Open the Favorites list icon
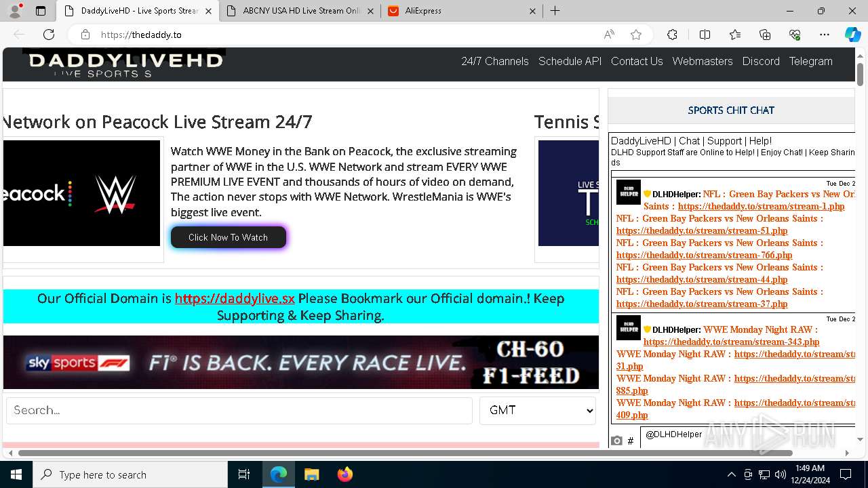The width and height of the screenshot is (868, 488). 735,35
